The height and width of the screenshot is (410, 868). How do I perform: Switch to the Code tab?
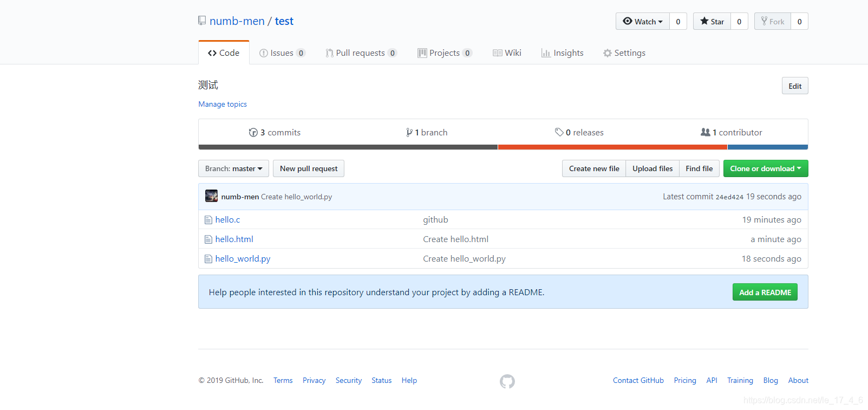224,53
